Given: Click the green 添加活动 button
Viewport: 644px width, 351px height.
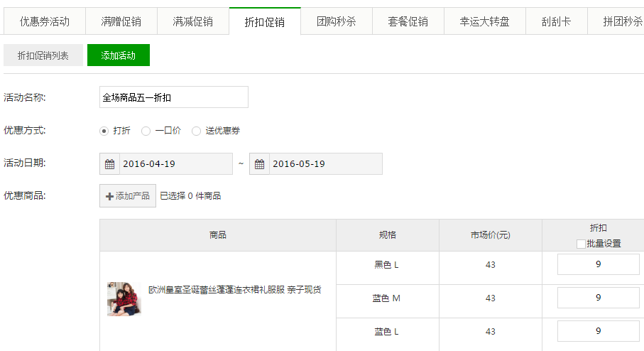Looking at the screenshot, I should [x=119, y=55].
